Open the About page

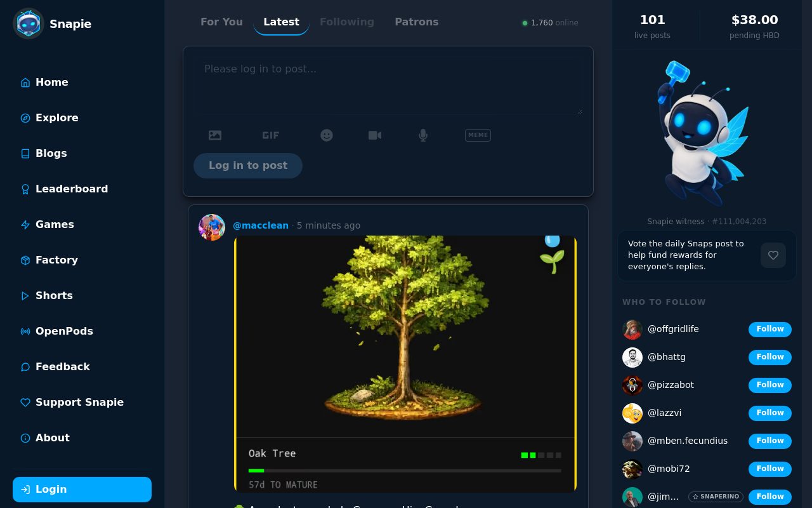(x=82, y=438)
